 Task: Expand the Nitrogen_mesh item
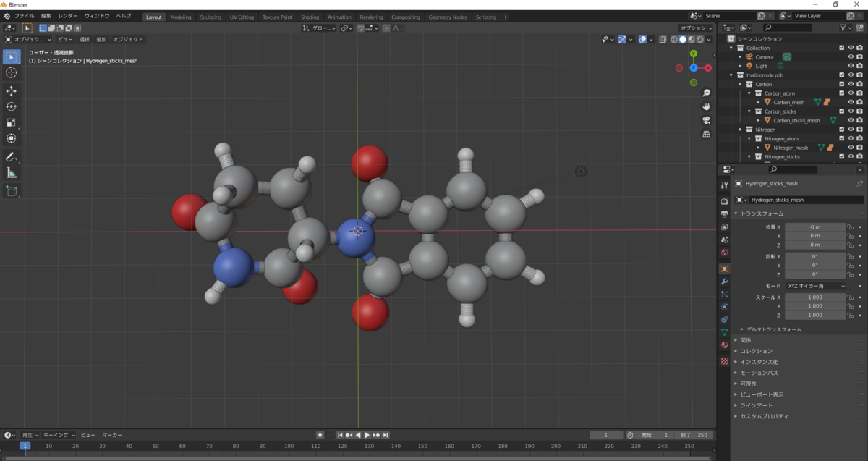(x=758, y=148)
